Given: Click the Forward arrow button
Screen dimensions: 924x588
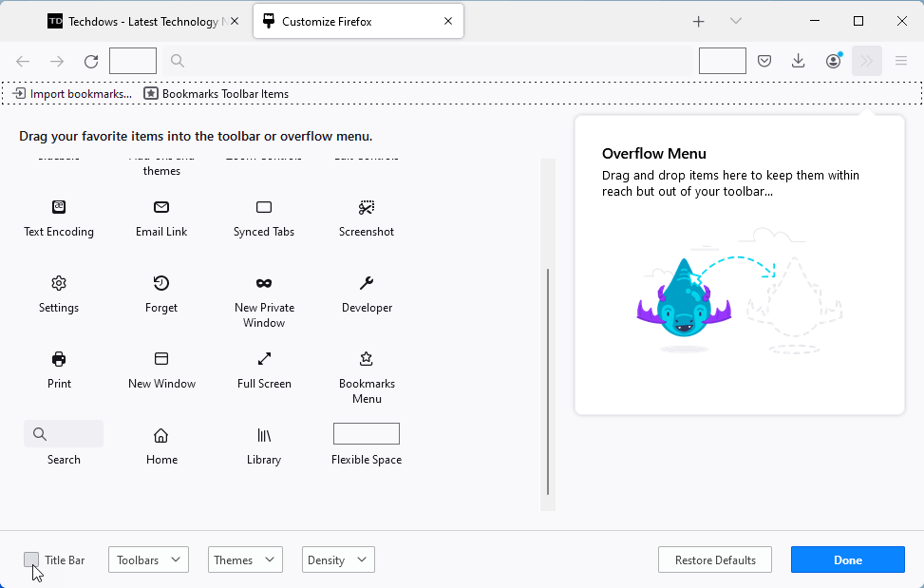Looking at the screenshot, I should (57, 62).
